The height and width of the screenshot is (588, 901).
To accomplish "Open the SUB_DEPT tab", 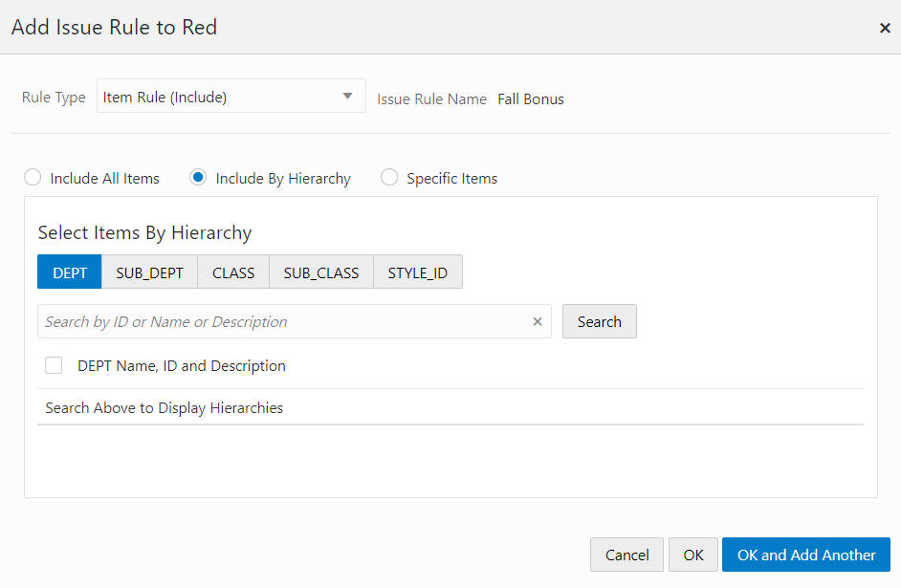I will click(x=149, y=272).
